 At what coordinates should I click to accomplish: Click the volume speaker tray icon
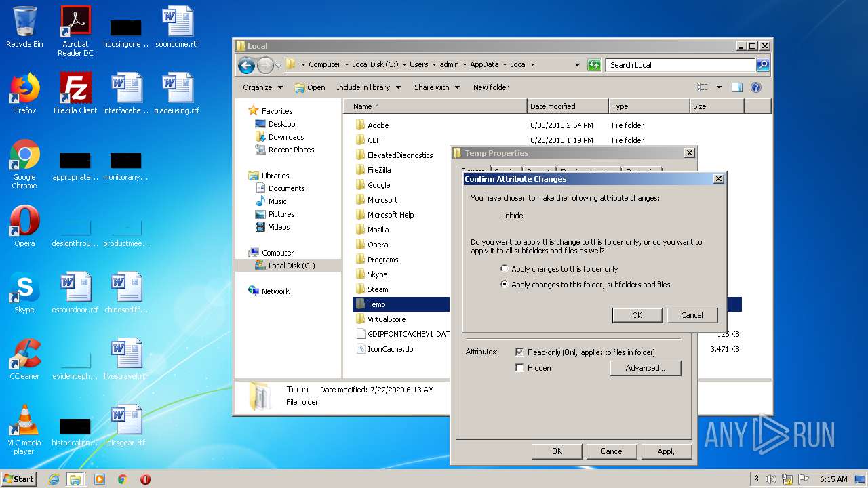[x=770, y=479]
